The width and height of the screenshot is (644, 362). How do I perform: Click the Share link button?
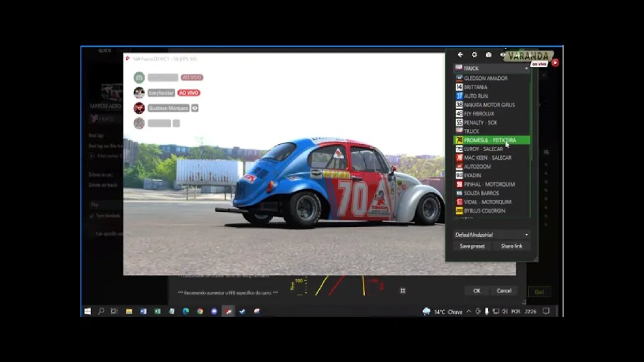coord(511,246)
